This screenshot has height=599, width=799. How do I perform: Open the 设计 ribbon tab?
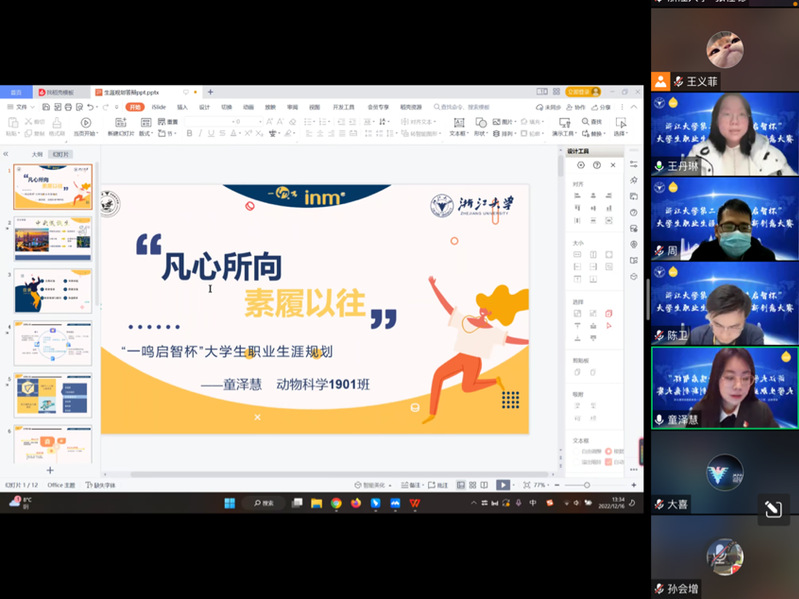click(x=204, y=107)
